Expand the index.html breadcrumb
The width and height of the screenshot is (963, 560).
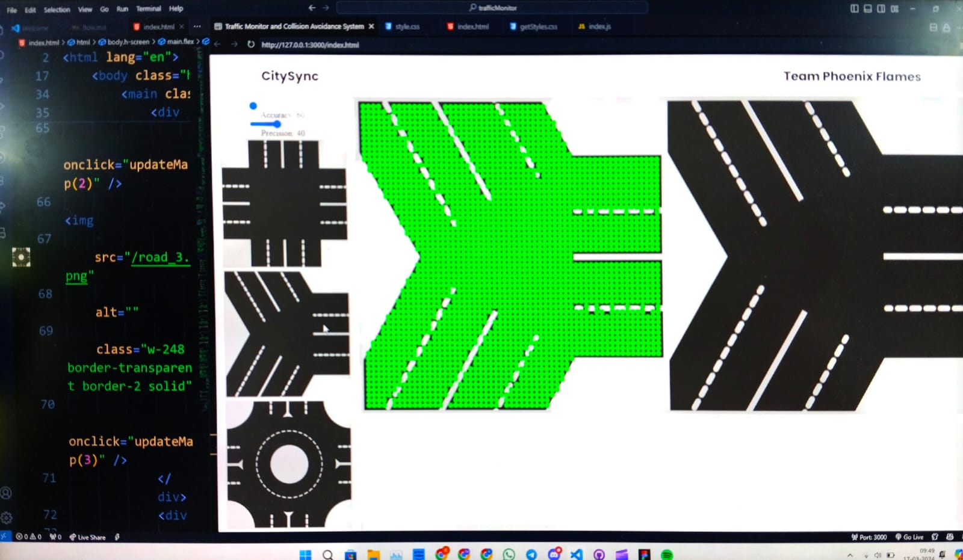click(39, 43)
